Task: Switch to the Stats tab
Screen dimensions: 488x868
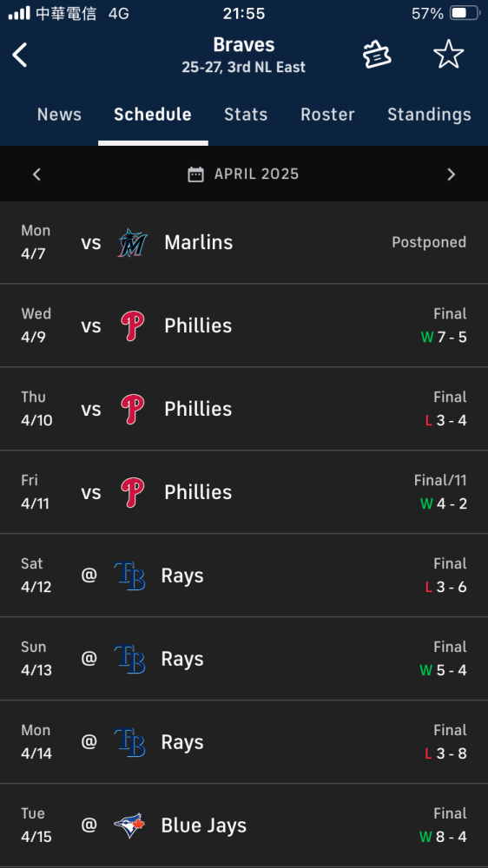Action: coord(246,115)
